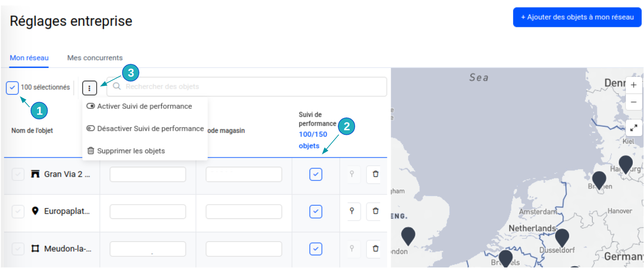This screenshot has height=270, width=644.
Task: Uncheck performance tracking for Gran Via 2
Action: click(x=316, y=174)
